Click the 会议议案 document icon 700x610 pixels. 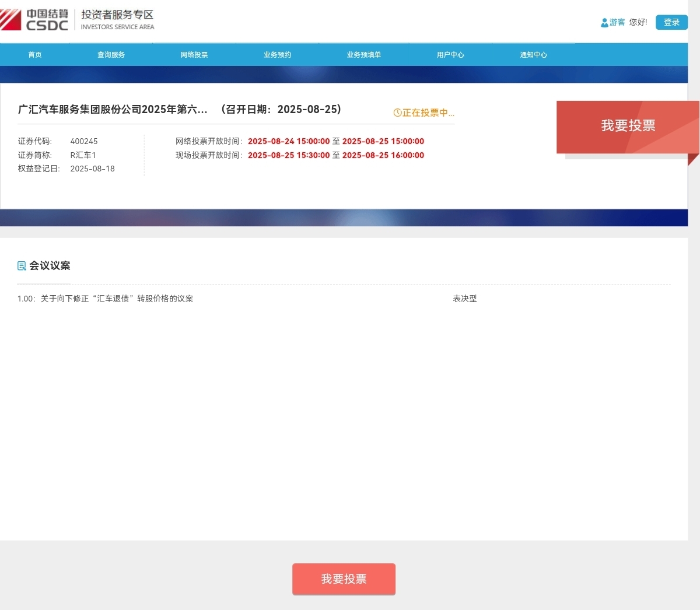click(x=22, y=266)
